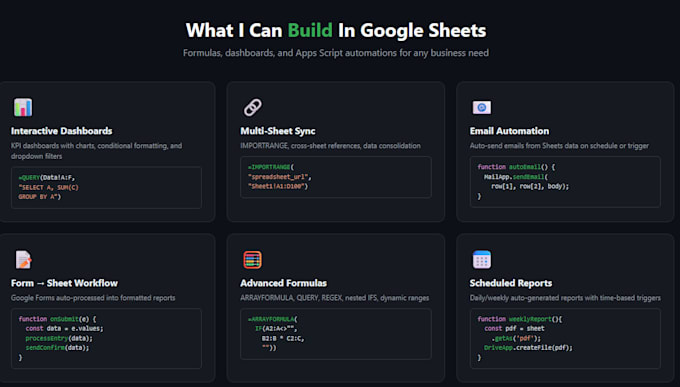Click the calendar icon above Scheduled Reports
Image resolution: width=680 pixels, height=387 pixels.
tap(482, 259)
